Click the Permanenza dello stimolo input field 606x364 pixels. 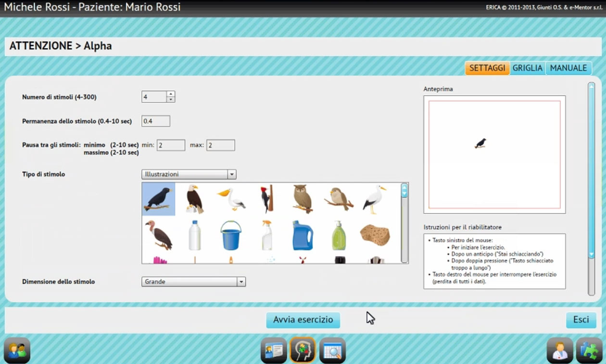tap(156, 121)
